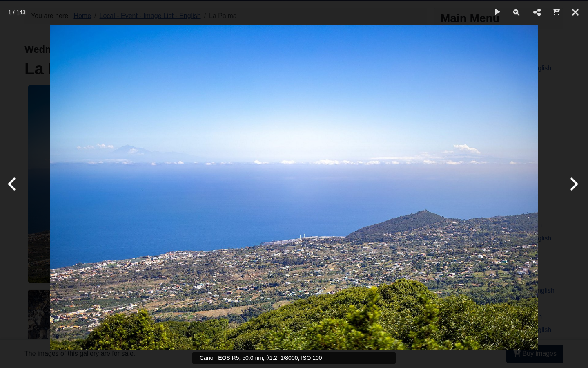Close the lightbox viewer
This screenshot has height=368, width=588.
[x=575, y=12]
